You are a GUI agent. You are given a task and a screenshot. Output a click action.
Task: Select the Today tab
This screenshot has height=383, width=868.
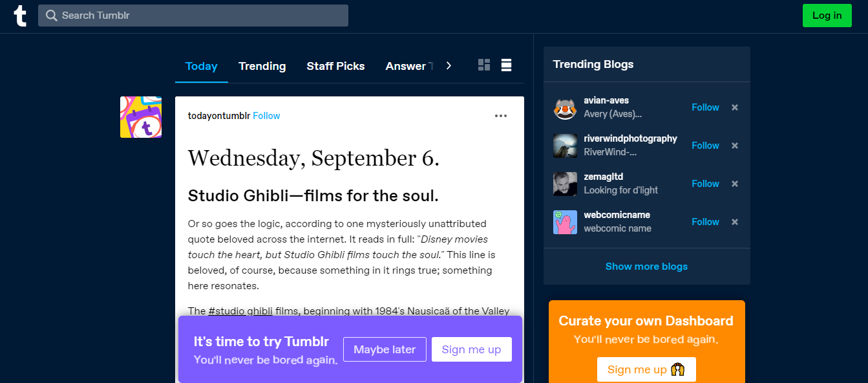pyautogui.click(x=202, y=66)
